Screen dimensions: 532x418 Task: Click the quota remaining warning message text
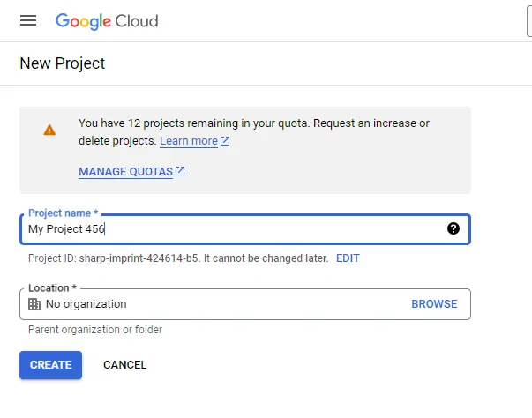click(254, 132)
